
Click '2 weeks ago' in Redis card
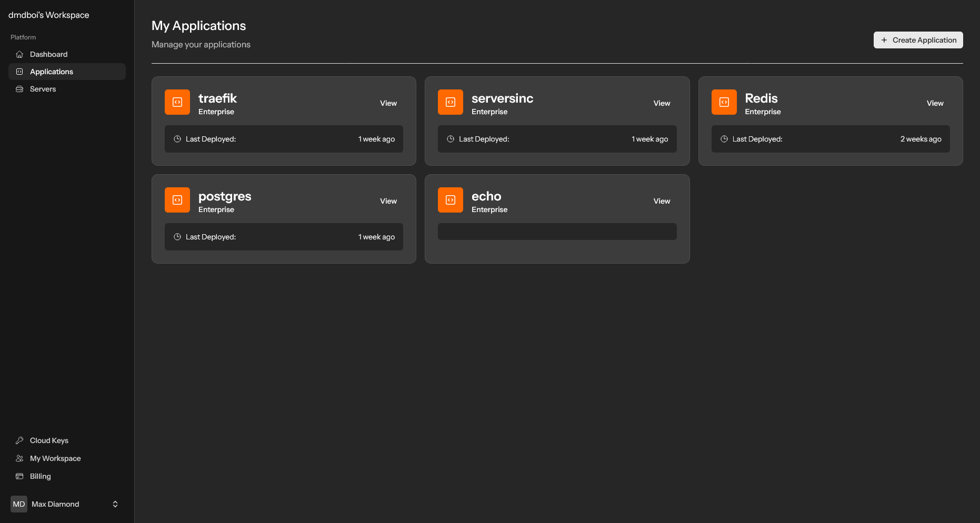[921, 139]
